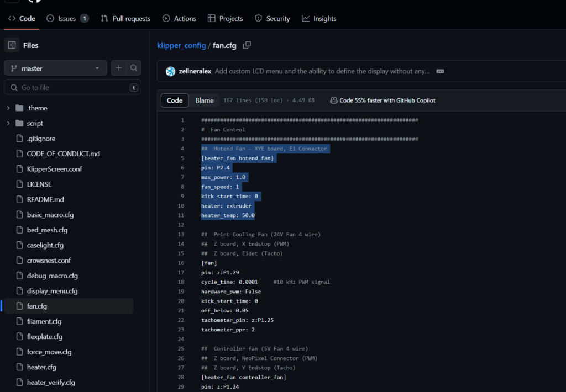Click the 'off_below: 0.05' line
566x392 pixels.
click(224, 310)
